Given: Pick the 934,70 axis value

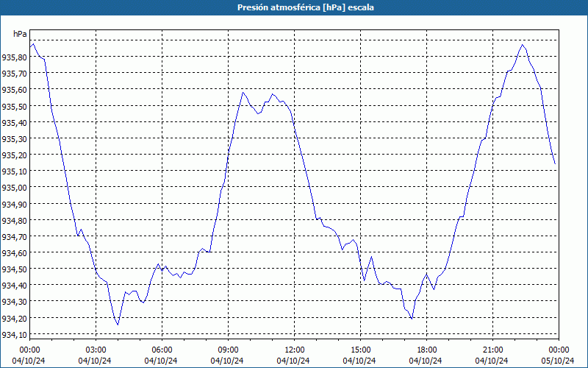Looking at the screenshot, I should (15, 236).
